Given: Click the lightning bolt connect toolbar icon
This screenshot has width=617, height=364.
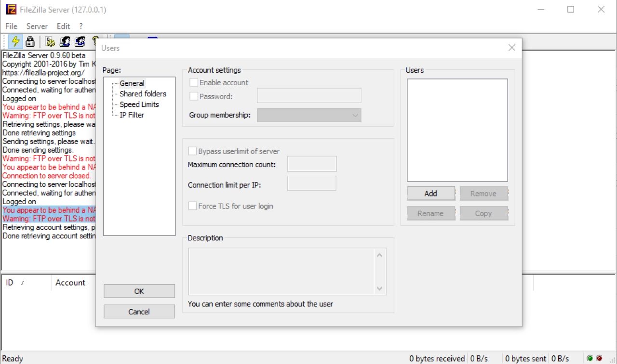Looking at the screenshot, I should [x=16, y=41].
